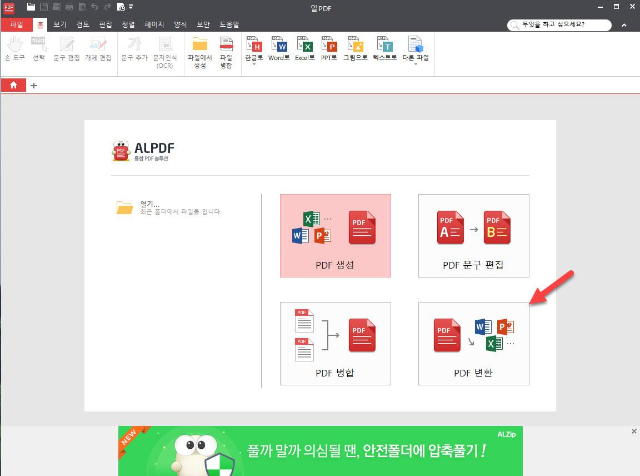Image resolution: width=640 pixels, height=476 pixels.
Task: Switch to the 양식 (Form) ribbon tab
Action: (180, 25)
